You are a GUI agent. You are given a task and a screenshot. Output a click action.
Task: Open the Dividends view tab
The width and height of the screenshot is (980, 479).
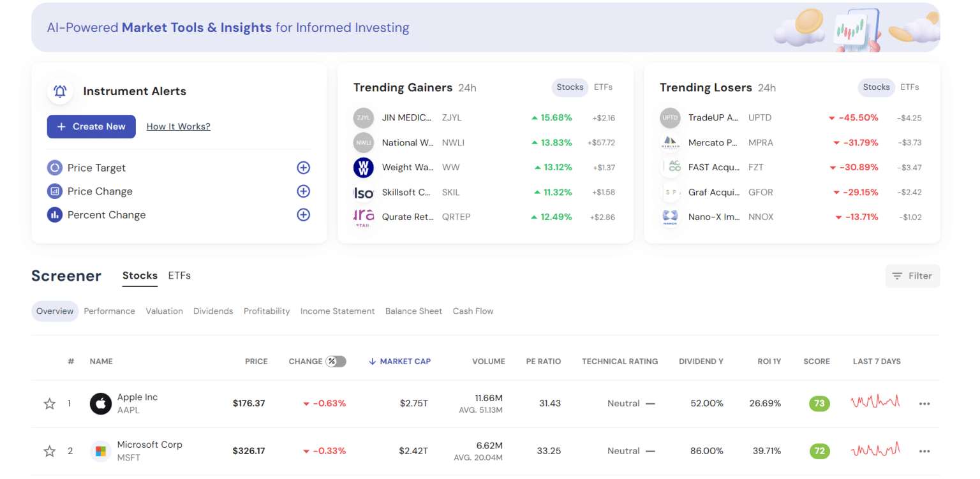(x=213, y=311)
